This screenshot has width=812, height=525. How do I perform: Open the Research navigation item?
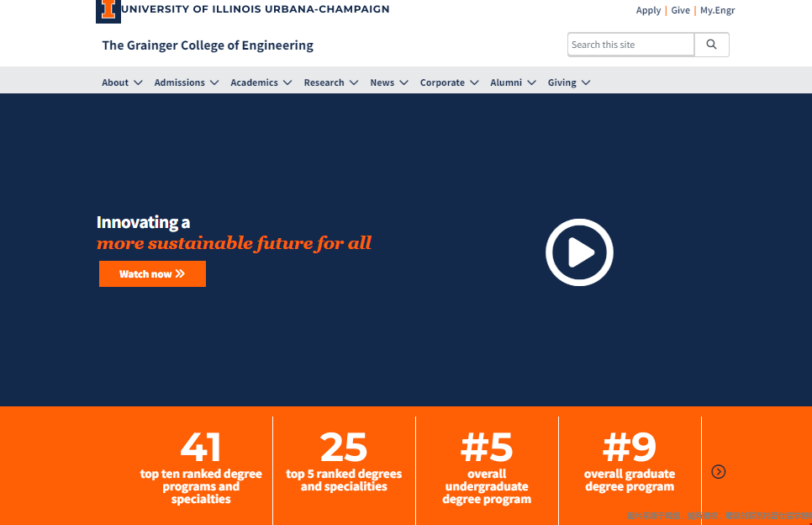point(324,82)
